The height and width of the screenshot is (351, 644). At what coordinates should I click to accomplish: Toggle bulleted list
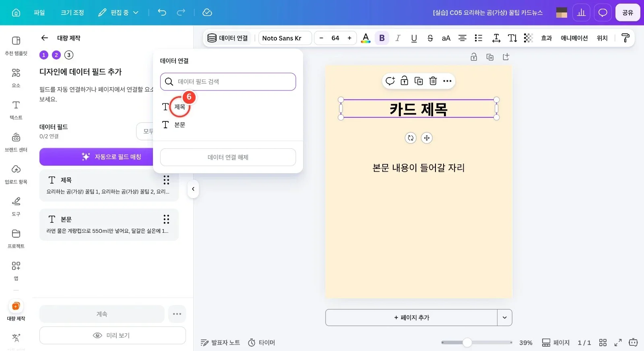coord(479,38)
